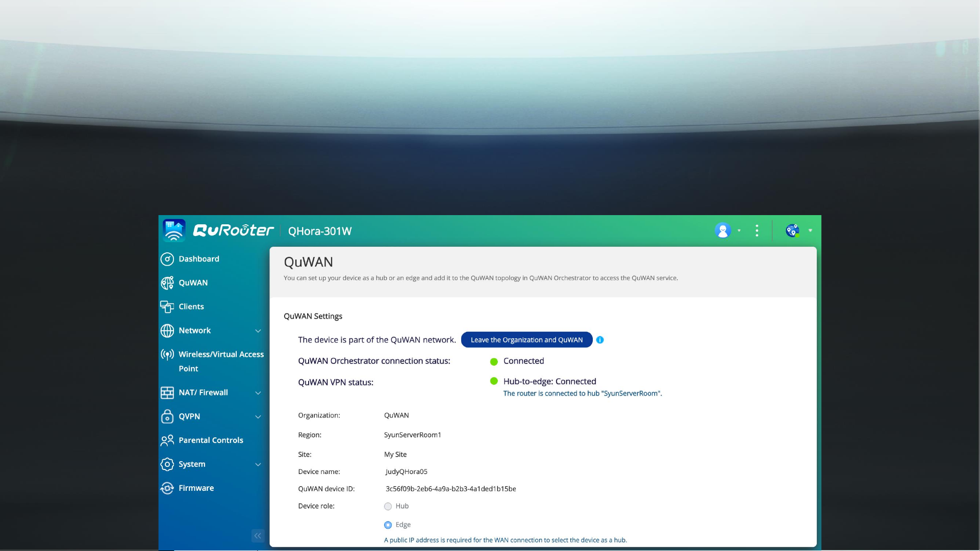Expand the QVPN submenu chevron
The width and height of the screenshot is (980, 551).
(x=258, y=417)
